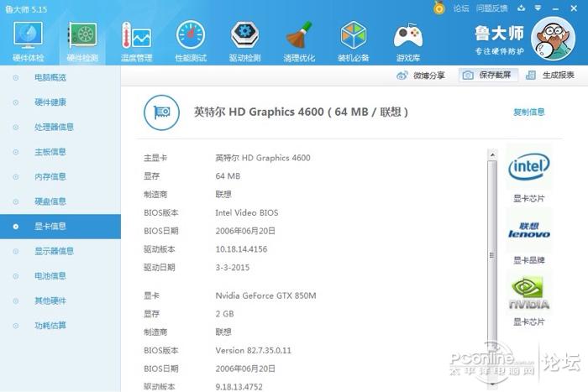The width and height of the screenshot is (588, 392).
Task: Click driver version 10.18.14.4156
Action: tap(242, 249)
